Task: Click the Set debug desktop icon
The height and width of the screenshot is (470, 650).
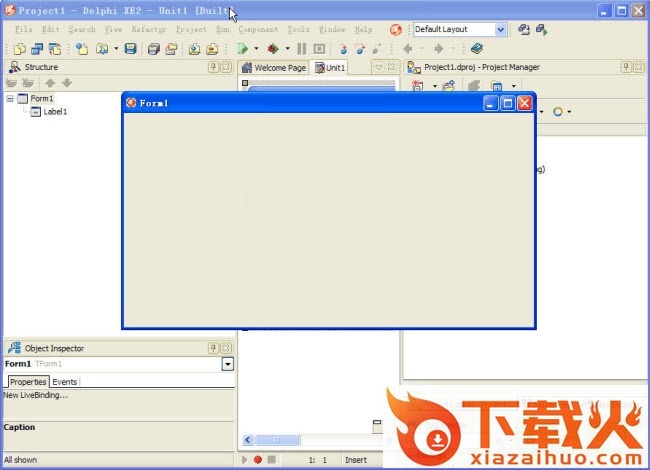Action: click(x=541, y=29)
